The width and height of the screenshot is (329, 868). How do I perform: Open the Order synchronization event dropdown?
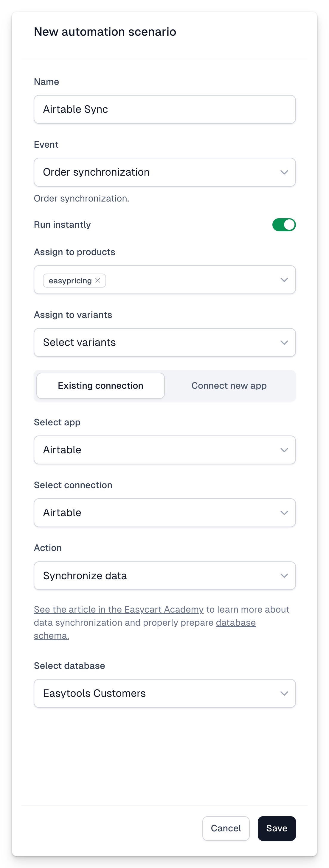click(x=165, y=172)
